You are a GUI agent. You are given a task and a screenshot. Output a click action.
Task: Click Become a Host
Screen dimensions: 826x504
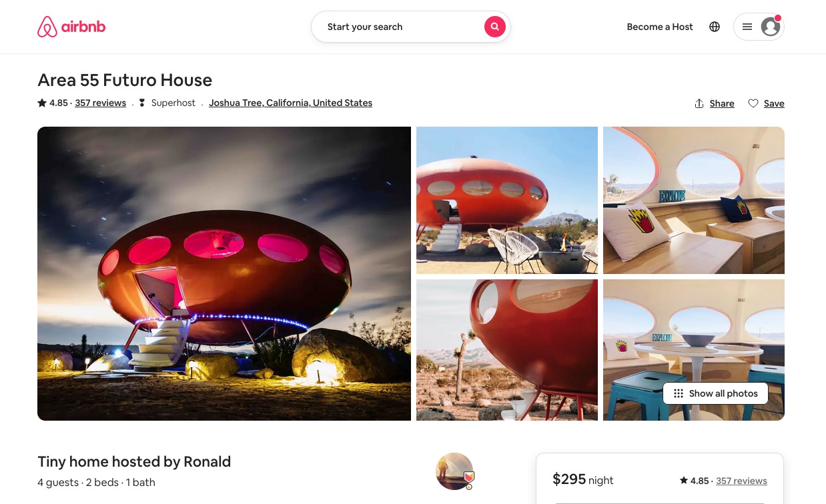[x=660, y=27]
